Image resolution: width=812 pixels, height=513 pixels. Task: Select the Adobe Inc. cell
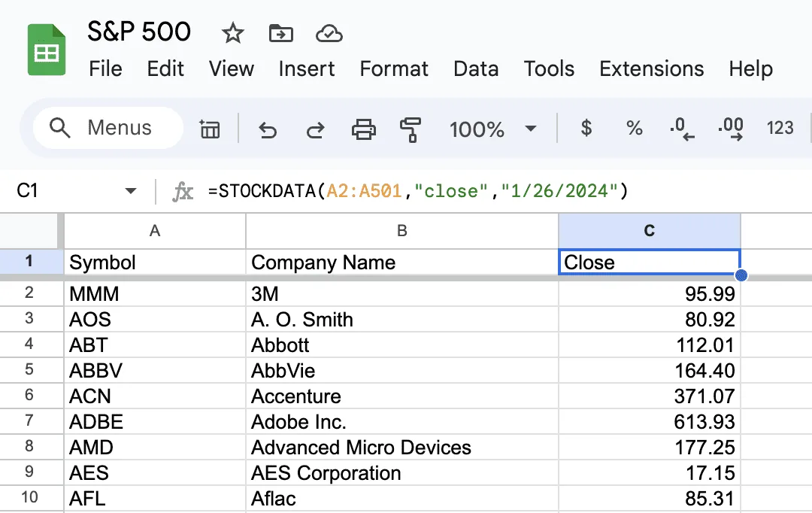tap(401, 421)
